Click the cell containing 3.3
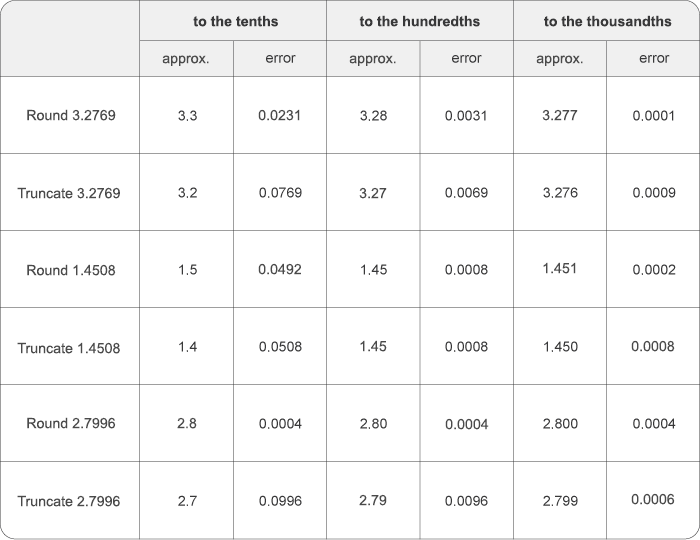This screenshot has height=540, width=700. pyautogui.click(x=187, y=116)
